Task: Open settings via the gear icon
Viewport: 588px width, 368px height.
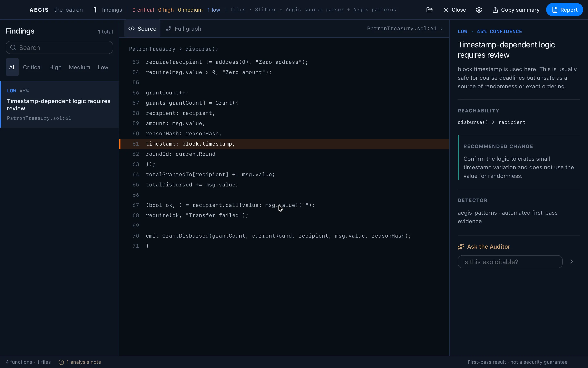Action: click(x=479, y=10)
